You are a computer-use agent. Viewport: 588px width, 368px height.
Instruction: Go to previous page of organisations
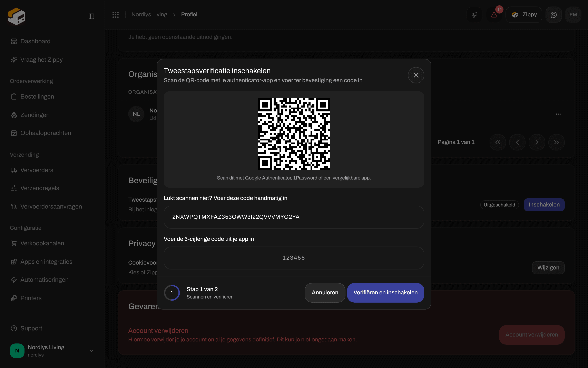pos(517,142)
